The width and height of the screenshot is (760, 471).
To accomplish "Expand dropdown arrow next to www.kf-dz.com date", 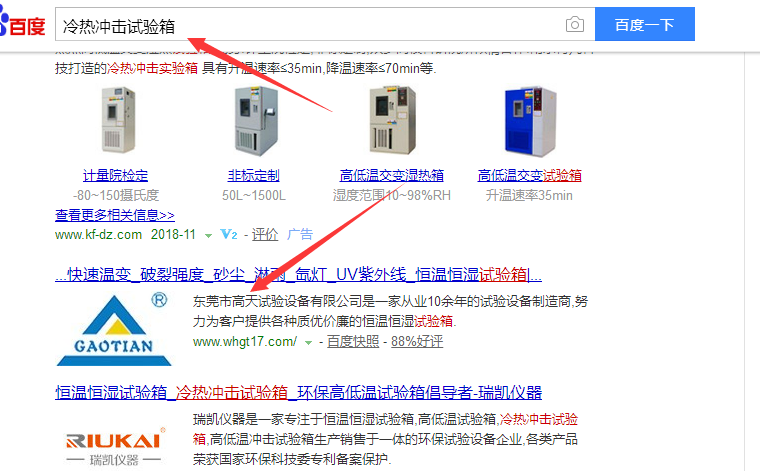I will click(x=208, y=236).
